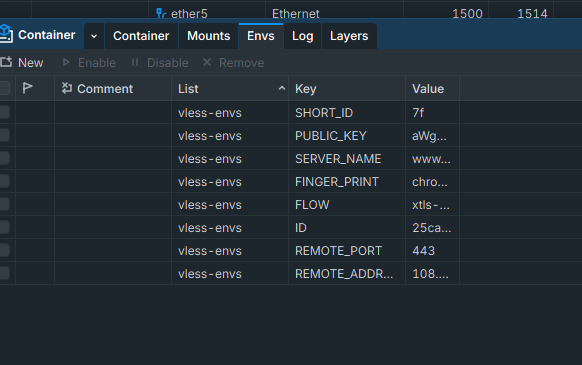Check the SERVER_NAME row checkbox
The image size is (582, 365).
[x=5, y=158]
